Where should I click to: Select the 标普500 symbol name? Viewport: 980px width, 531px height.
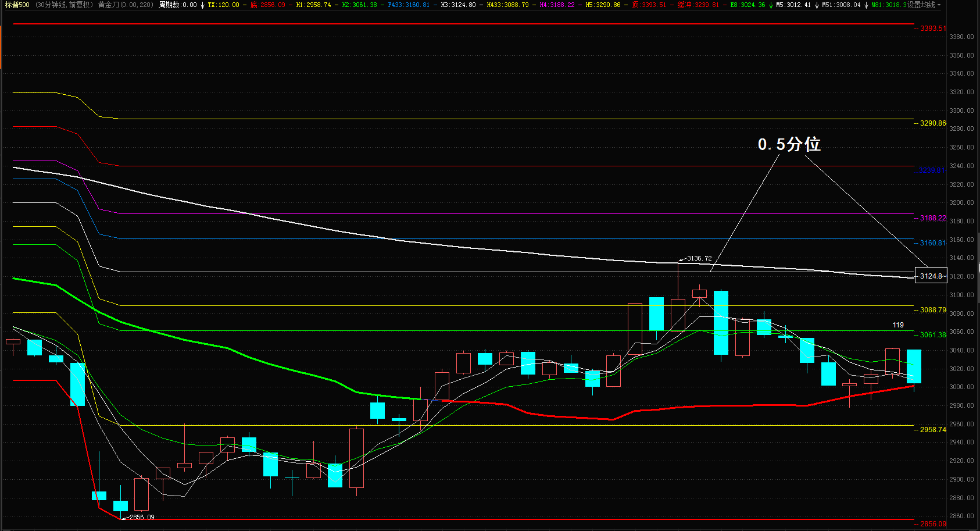tap(17, 5)
